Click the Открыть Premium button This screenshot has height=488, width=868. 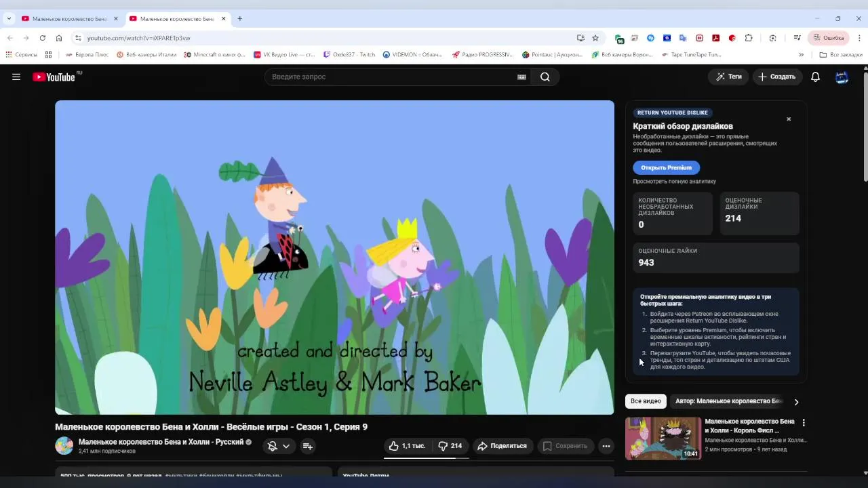pos(666,167)
